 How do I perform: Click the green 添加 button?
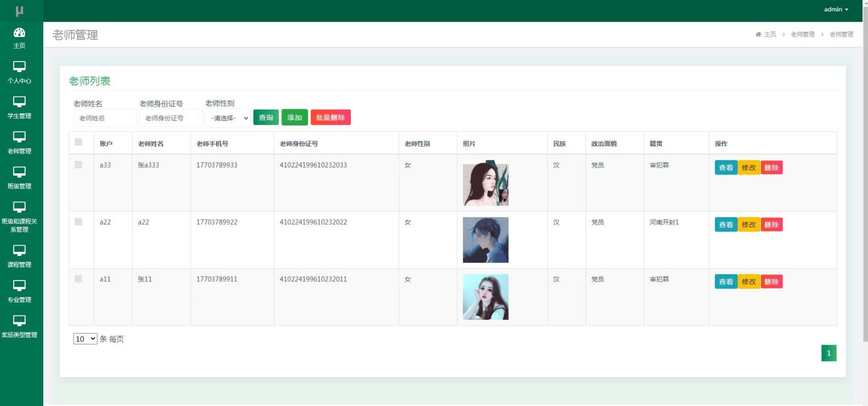click(294, 117)
